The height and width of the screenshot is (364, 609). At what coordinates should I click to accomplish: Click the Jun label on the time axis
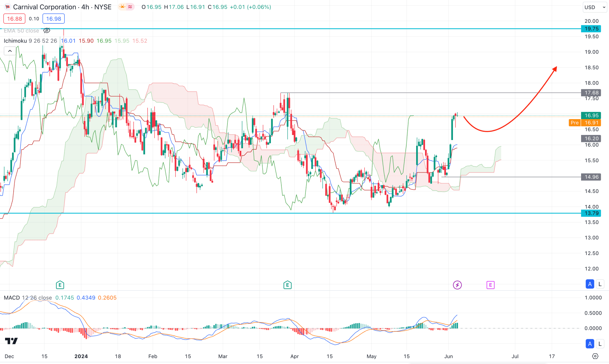(x=449, y=356)
